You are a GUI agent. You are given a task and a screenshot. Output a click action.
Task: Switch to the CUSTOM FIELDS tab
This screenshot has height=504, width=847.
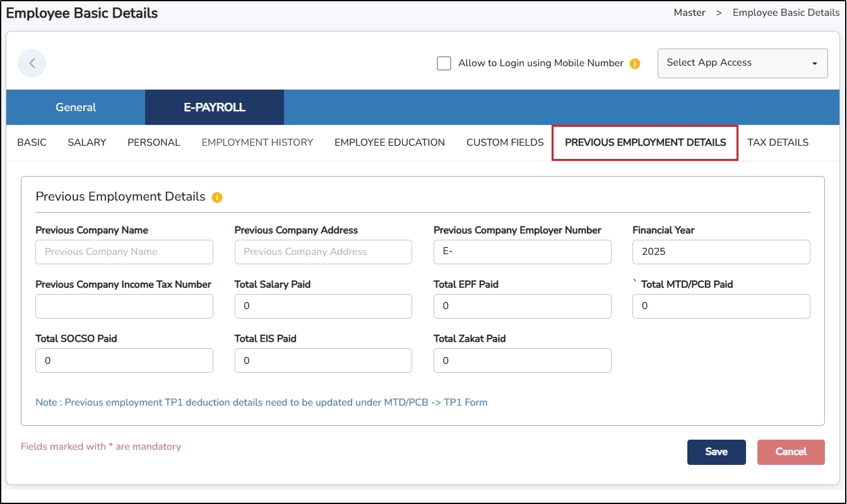505,143
